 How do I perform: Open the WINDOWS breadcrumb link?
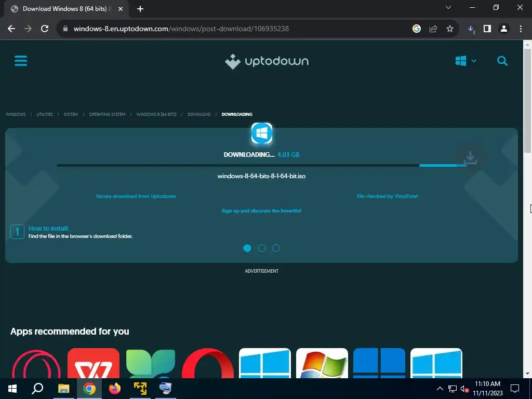(16, 114)
